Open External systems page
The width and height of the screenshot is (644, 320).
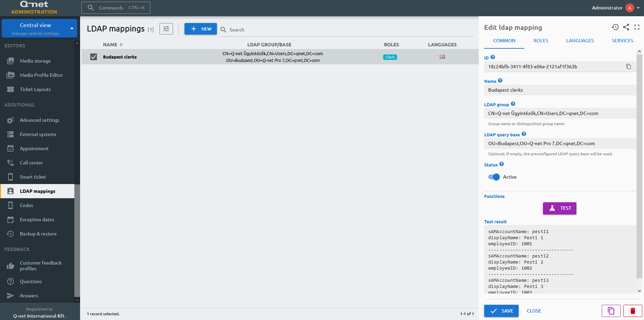tap(37, 134)
